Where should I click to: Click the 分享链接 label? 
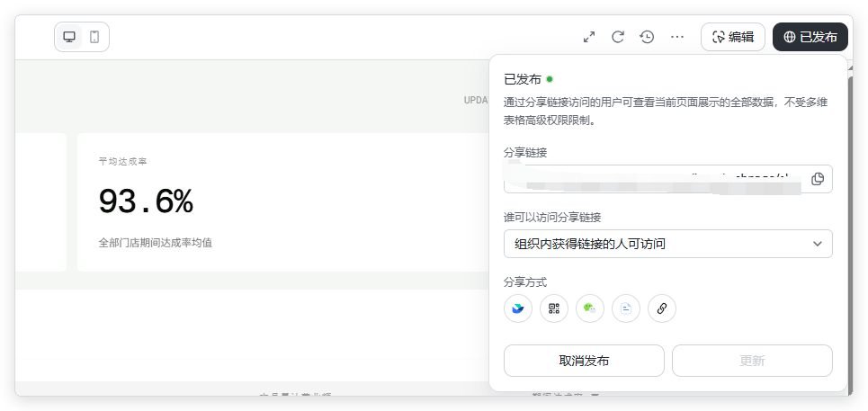(x=525, y=153)
